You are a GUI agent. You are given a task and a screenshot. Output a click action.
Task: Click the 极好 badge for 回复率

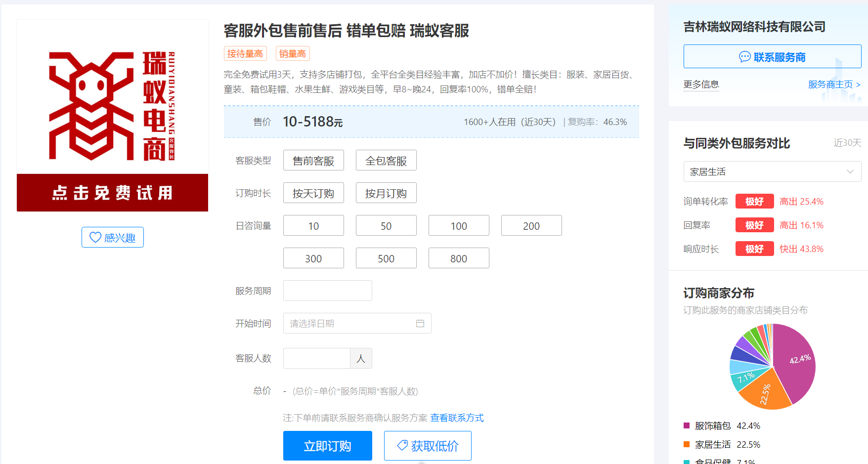point(754,225)
